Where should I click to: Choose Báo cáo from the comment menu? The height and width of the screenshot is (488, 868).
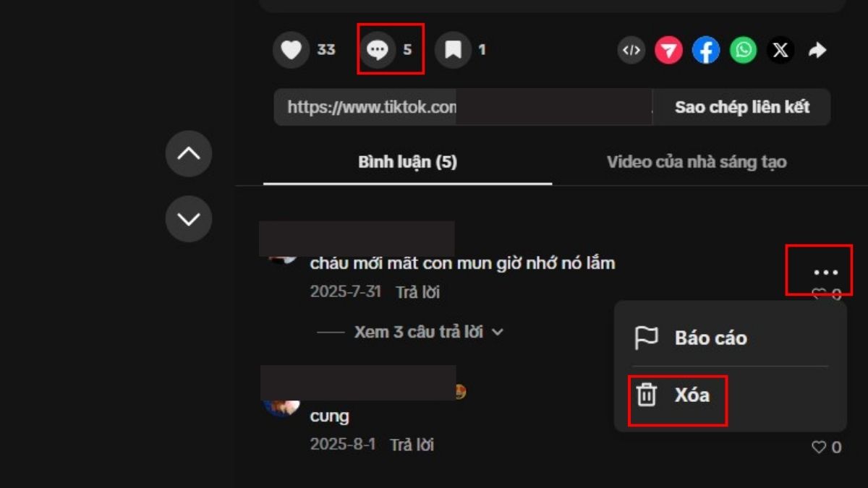click(730, 338)
